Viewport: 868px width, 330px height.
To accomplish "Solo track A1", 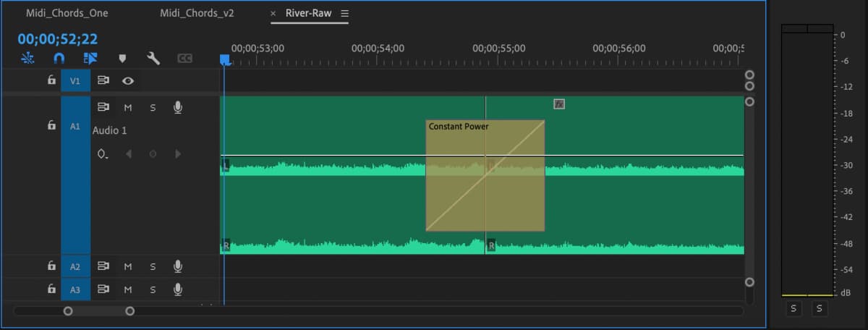I will point(153,107).
